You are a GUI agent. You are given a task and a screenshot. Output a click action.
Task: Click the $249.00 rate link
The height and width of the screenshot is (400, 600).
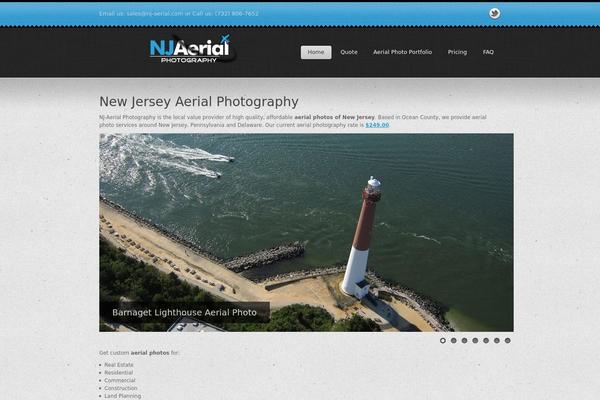(377, 125)
